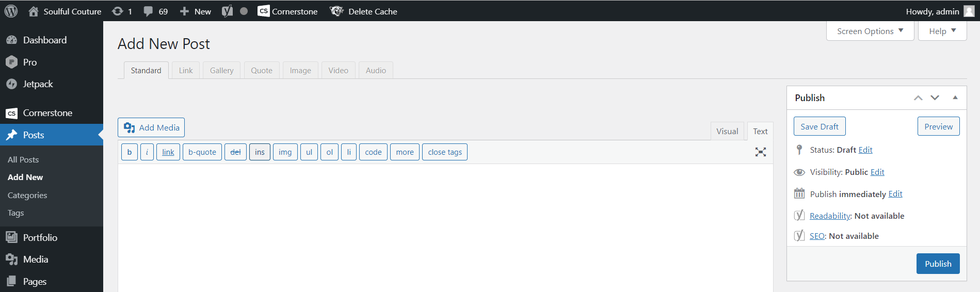Image resolution: width=980 pixels, height=292 pixels.
Task: Expand the Help dropdown
Action: coord(942,31)
